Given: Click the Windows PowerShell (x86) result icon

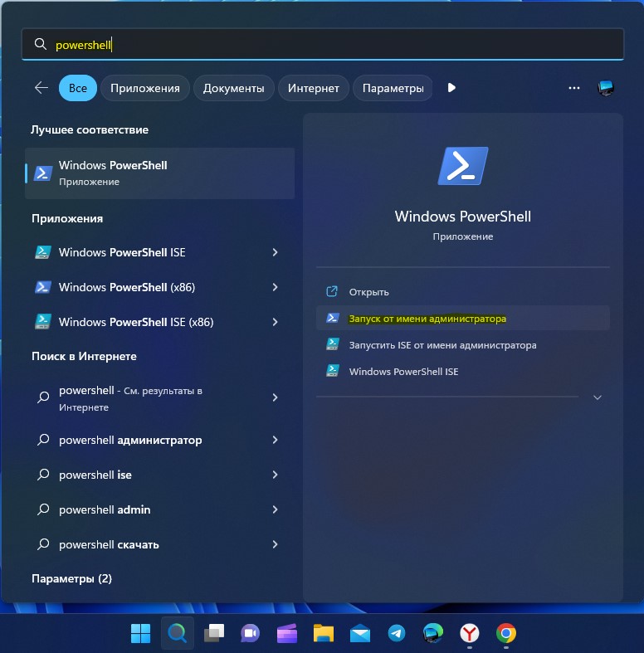Looking at the screenshot, I should [43, 287].
